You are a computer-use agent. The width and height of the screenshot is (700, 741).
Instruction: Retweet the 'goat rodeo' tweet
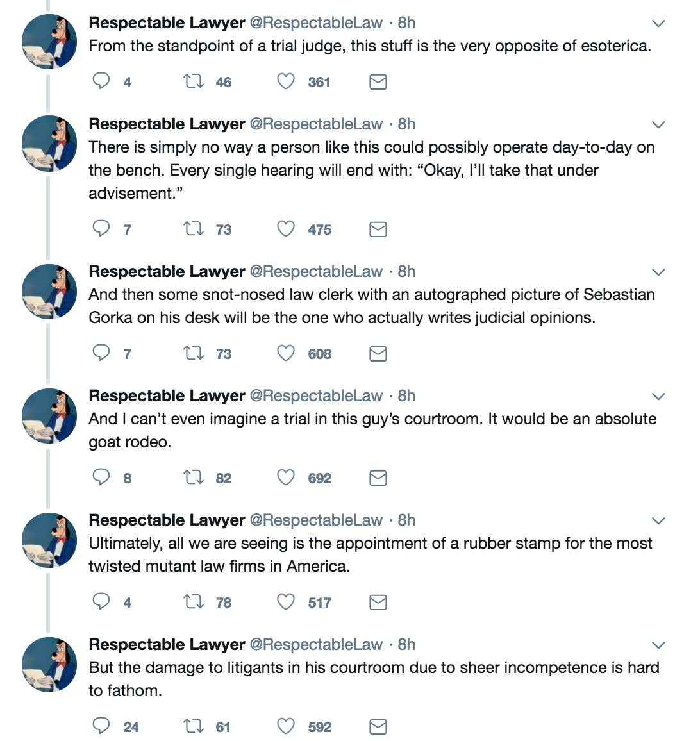pyautogui.click(x=194, y=478)
